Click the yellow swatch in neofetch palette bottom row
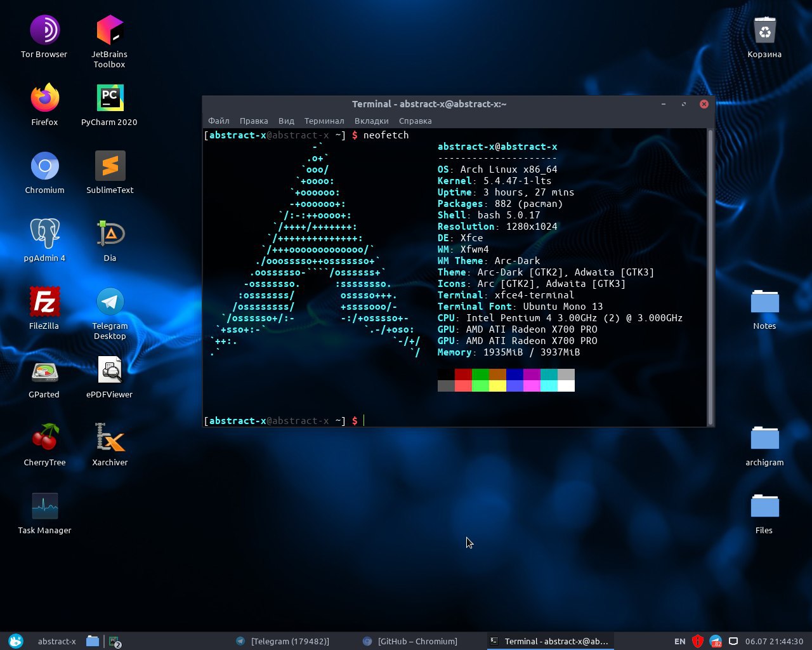The image size is (812, 650). (x=497, y=386)
